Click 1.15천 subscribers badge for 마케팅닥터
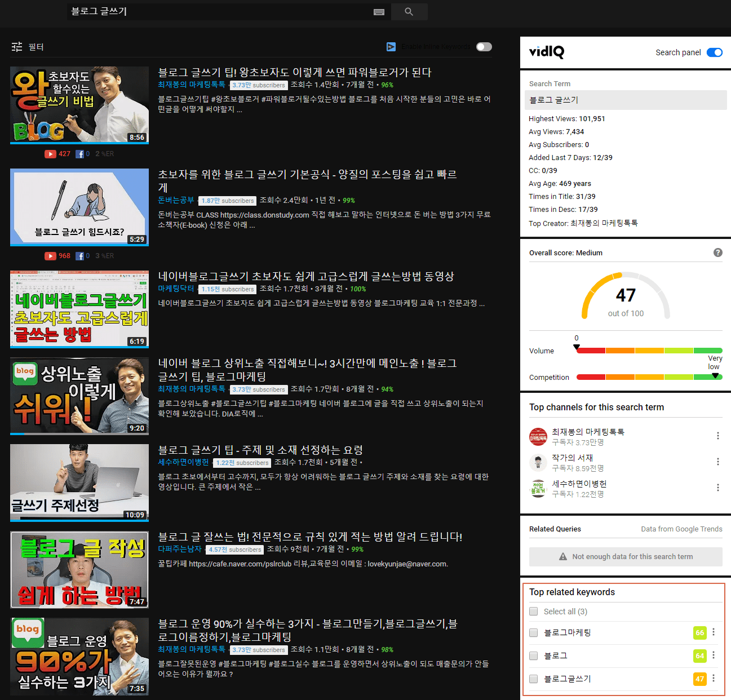Image resolution: width=731 pixels, height=700 pixels. pyautogui.click(x=228, y=289)
